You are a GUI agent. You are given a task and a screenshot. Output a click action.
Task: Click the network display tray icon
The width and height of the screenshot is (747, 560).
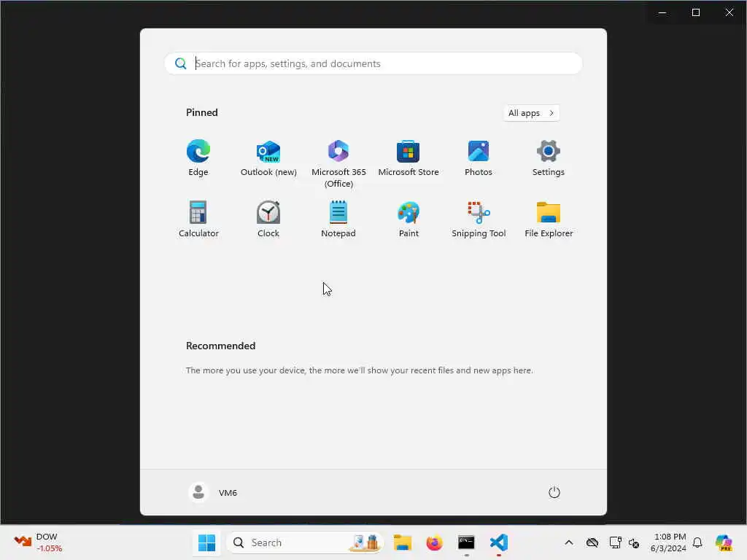click(x=615, y=542)
